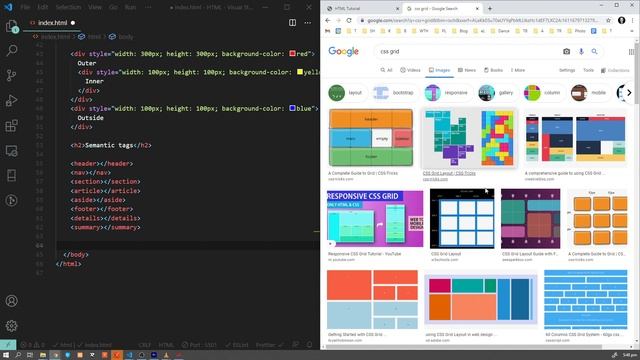The width and height of the screenshot is (640, 360).
Task: Open the Windows Start menu
Action: pyautogui.click(x=6, y=355)
